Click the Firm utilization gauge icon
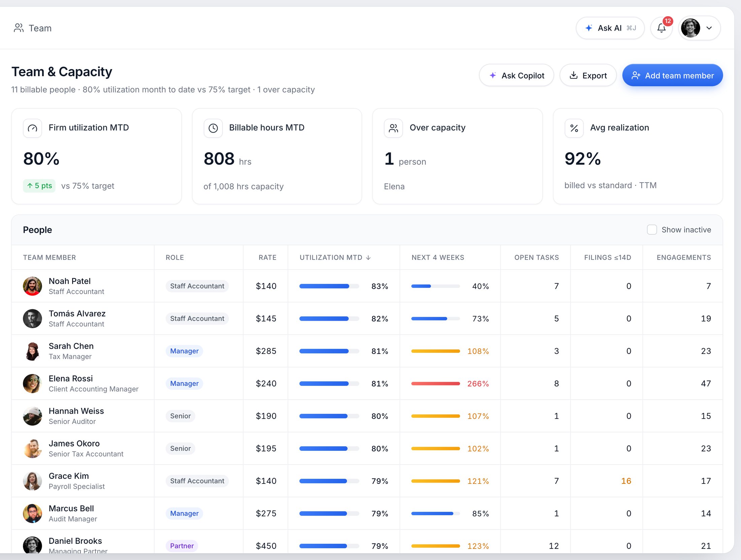 tap(32, 128)
